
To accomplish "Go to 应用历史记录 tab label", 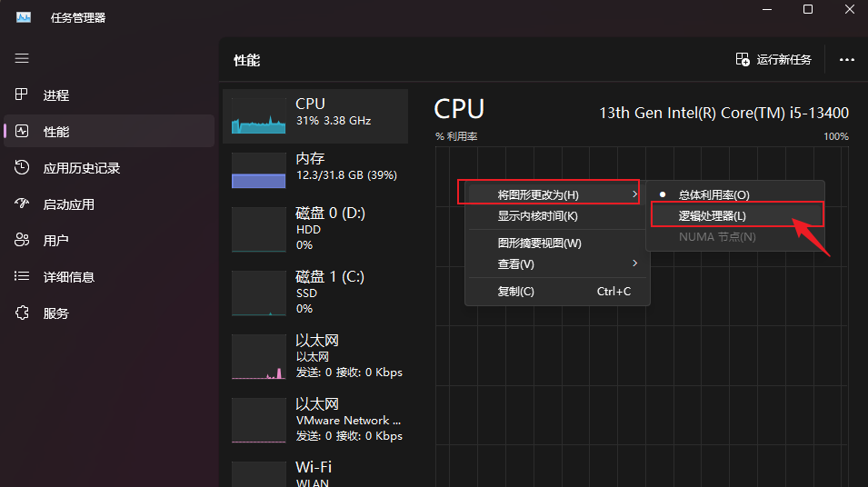I will coord(82,168).
